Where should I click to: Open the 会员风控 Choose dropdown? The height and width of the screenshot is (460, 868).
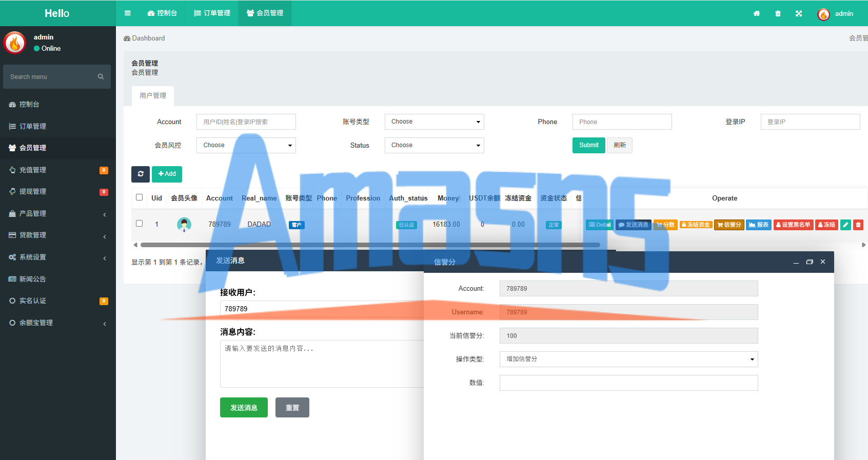click(x=246, y=145)
